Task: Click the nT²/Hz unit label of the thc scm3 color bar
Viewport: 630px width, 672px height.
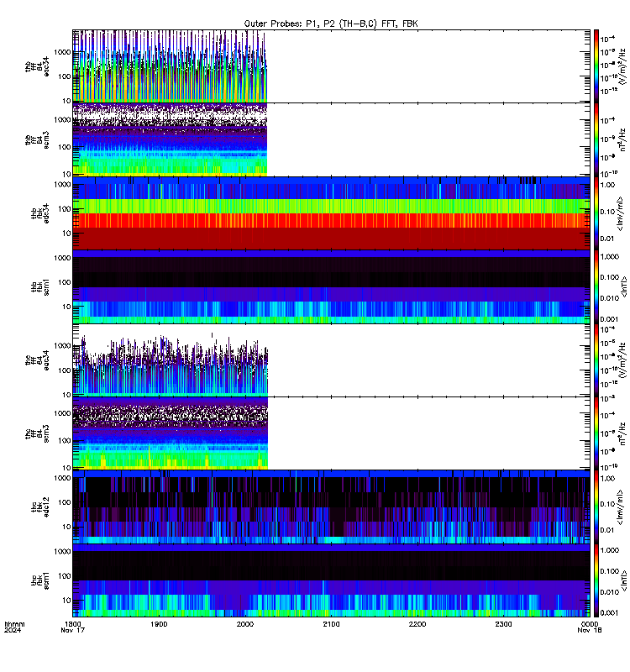Action: tap(623, 433)
